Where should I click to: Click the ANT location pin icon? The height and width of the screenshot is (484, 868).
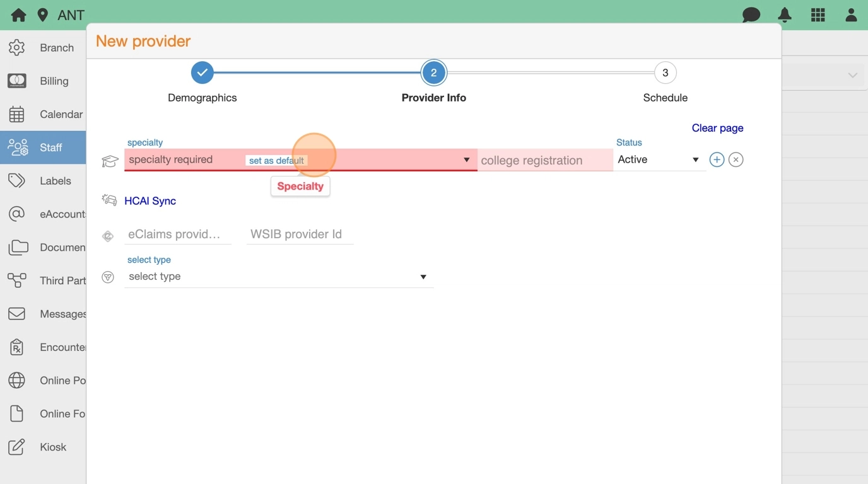click(43, 15)
